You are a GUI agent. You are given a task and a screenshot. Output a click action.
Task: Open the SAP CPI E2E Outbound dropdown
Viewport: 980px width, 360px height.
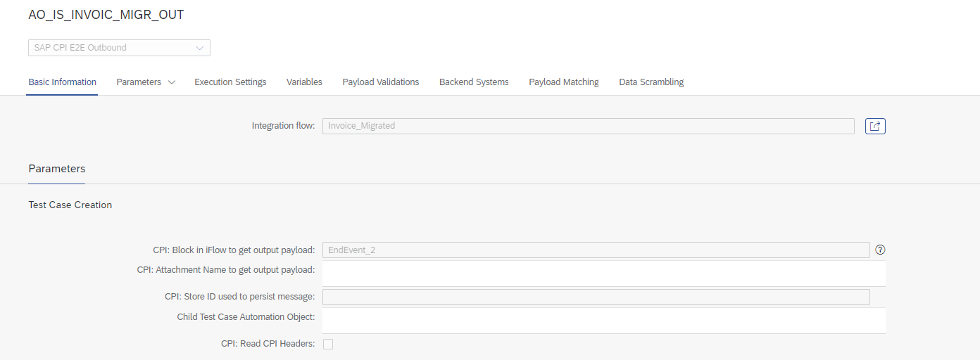[x=119, y=48]
